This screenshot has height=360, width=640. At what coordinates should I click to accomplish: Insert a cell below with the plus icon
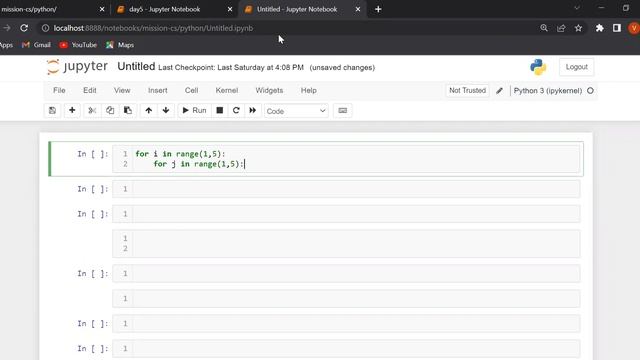72,111
